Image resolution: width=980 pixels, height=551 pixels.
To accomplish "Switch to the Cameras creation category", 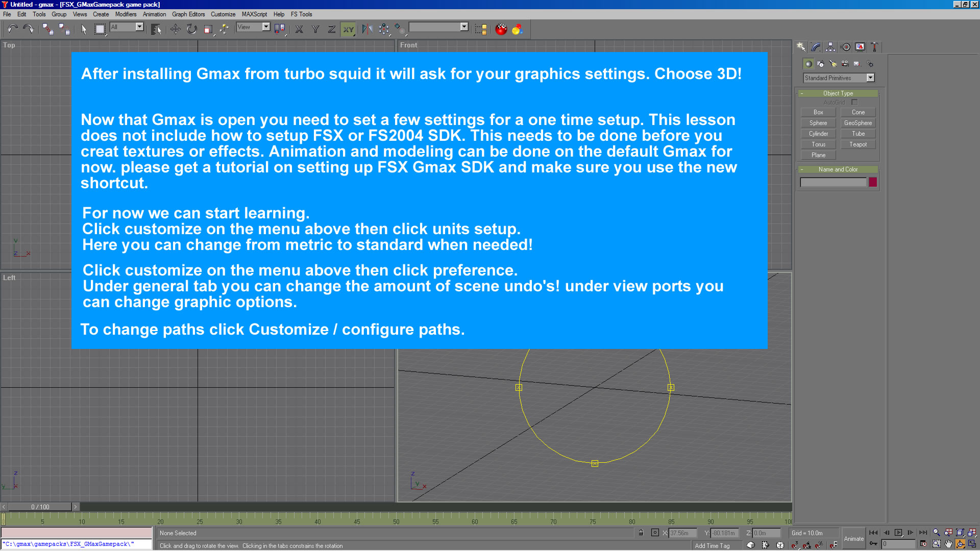I will pos(845,64).
